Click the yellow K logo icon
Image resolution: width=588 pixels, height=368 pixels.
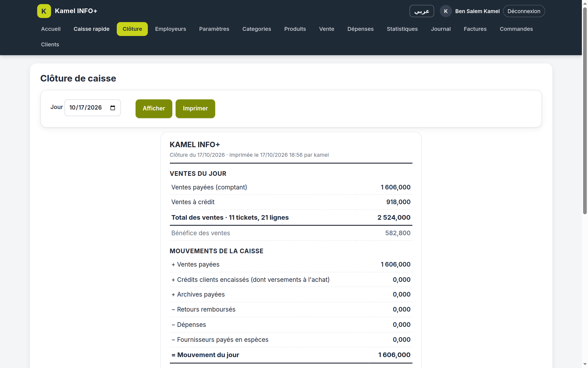pyautogui.click(x=44, y=11)
